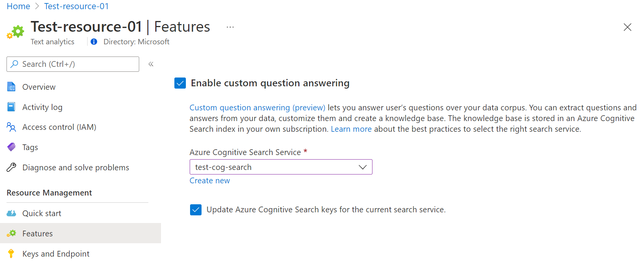Click the Quick start cloud icon
Image resolution: width=644 pixels, height=265 pixels.
click(x=11, y=213)
